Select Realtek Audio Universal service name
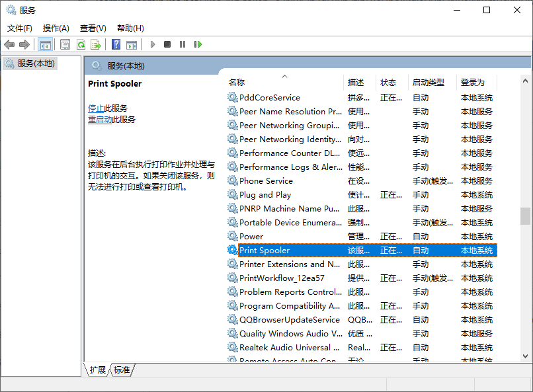Viewport: 533px width, 392px height. (289, 347)
